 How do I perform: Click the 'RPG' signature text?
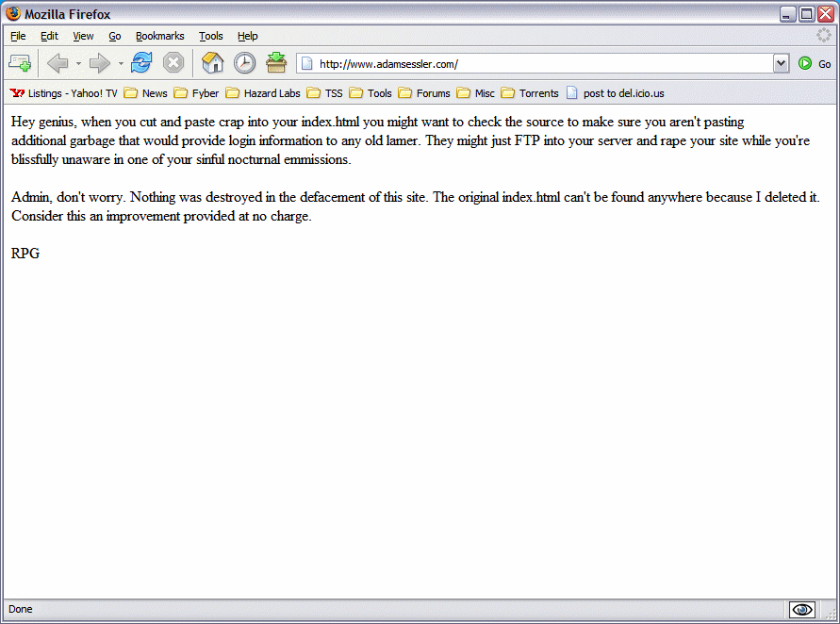(x=25, y=254)
